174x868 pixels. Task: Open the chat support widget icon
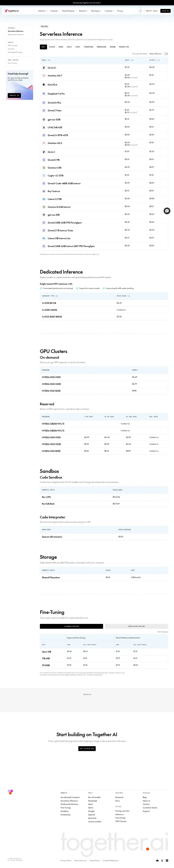click(167, 211)
